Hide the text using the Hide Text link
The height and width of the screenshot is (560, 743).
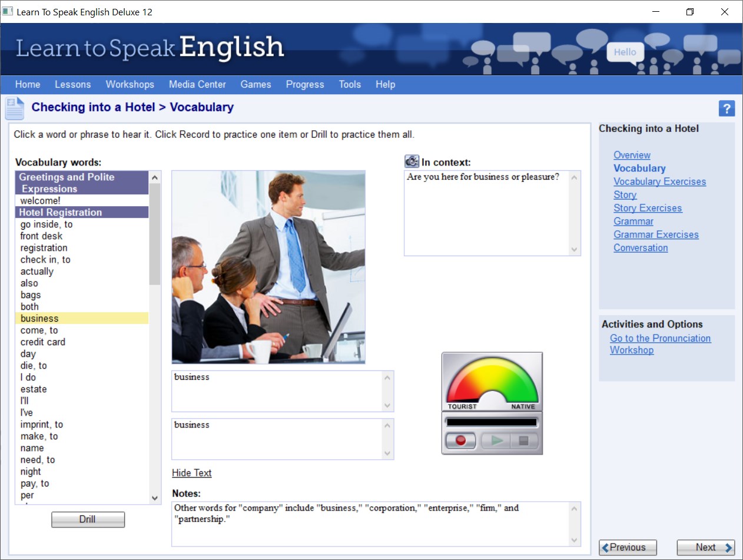(x=191, y=472)
